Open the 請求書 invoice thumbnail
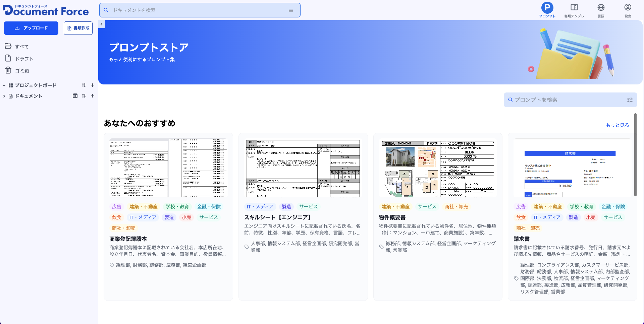 [573, 168]
